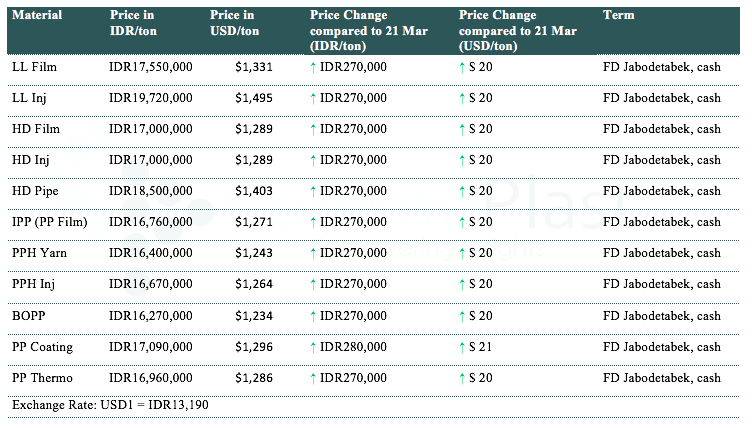Screen dimensions: 752x429
Task: Select the PPH Inj price IDR16,670,000
Action: pyautogui.click(x=151, y=284)
